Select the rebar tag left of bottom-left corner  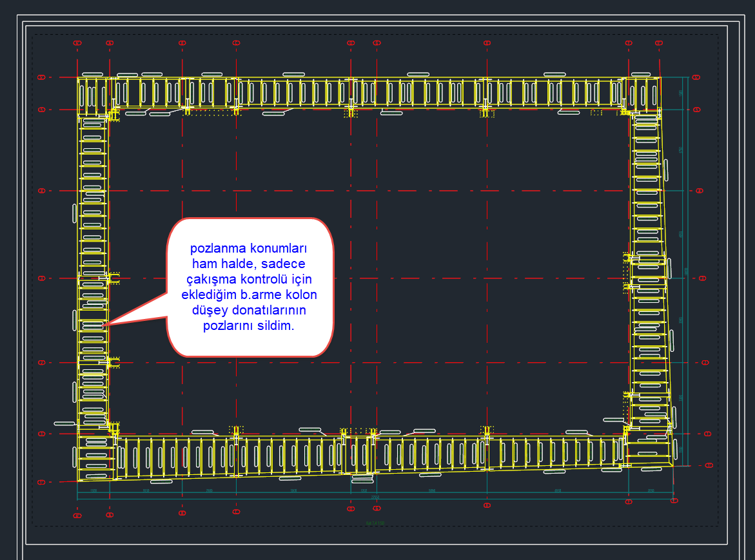pos(64,423)
